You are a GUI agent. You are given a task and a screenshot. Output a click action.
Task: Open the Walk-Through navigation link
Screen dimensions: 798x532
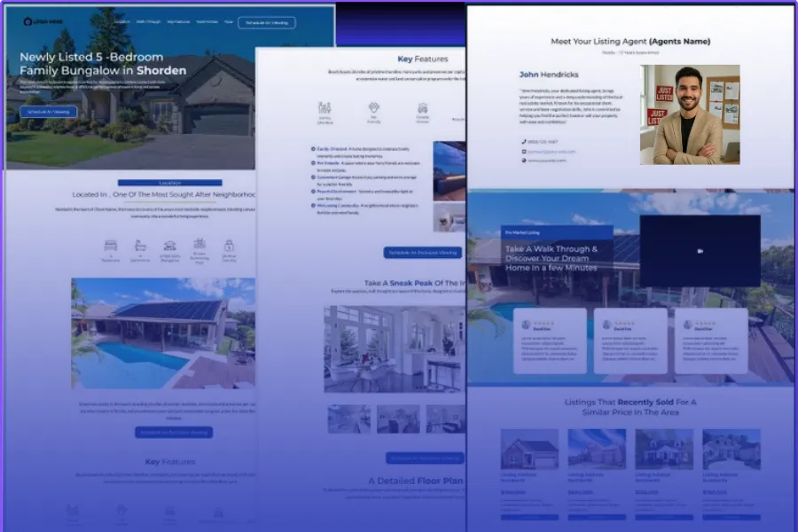(x=149, y=22)
